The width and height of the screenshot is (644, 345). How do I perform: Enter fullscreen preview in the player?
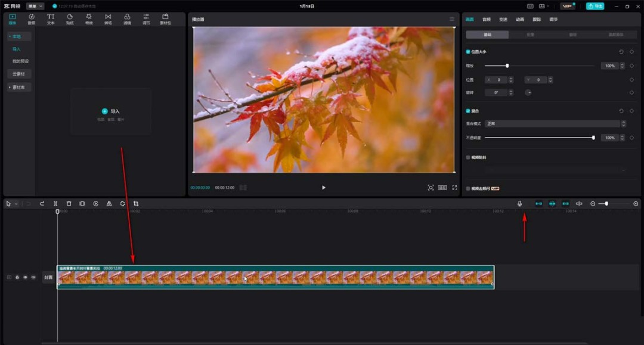click(454, 188)
